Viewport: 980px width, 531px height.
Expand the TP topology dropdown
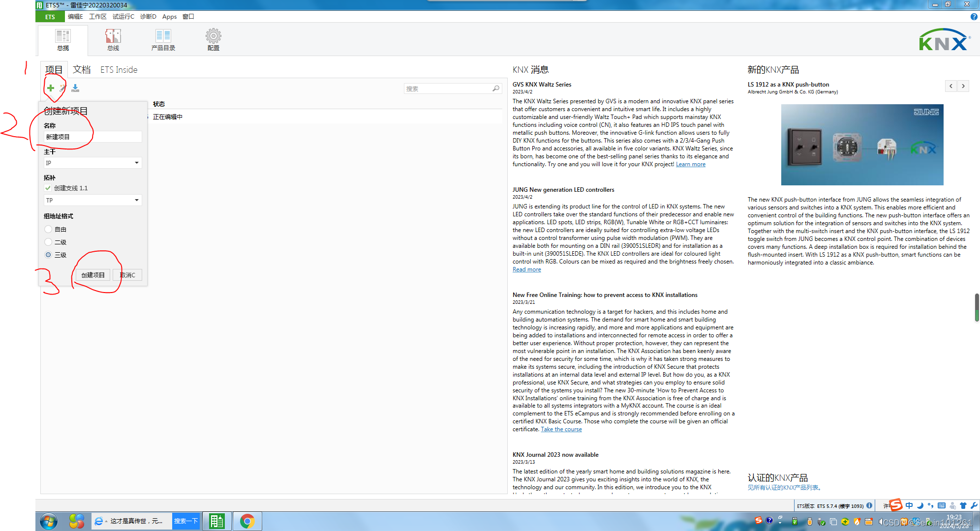pyautogui.click(x=136, y=200)
